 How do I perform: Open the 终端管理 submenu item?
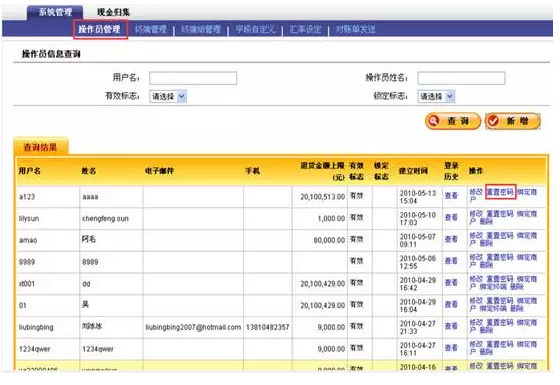click(151, 29)
